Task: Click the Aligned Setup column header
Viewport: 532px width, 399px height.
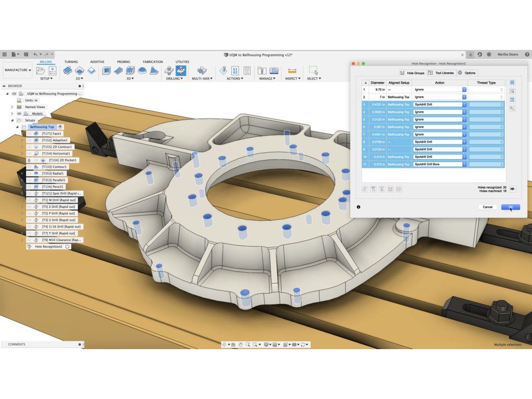Action: (x=399, y=83)
